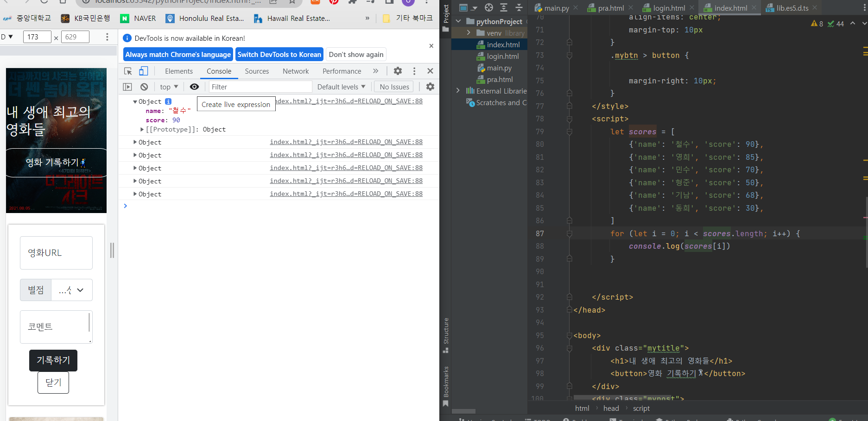Click the typo indicator showing 44
868x421 pixels.
pyautogui.click(x=836, y=24)
